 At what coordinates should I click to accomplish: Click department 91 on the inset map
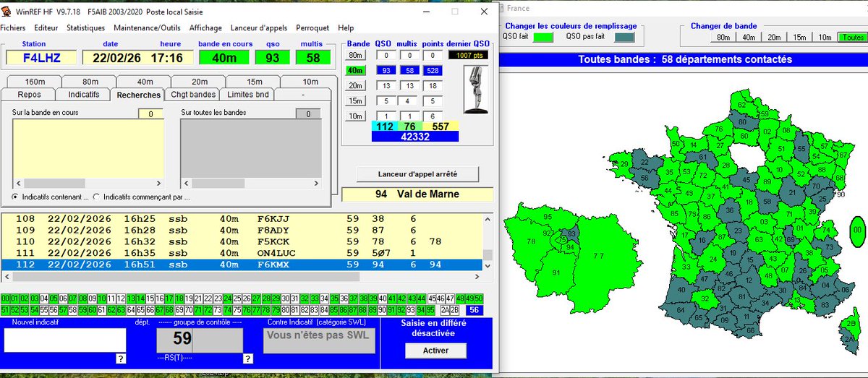(556, 272)
